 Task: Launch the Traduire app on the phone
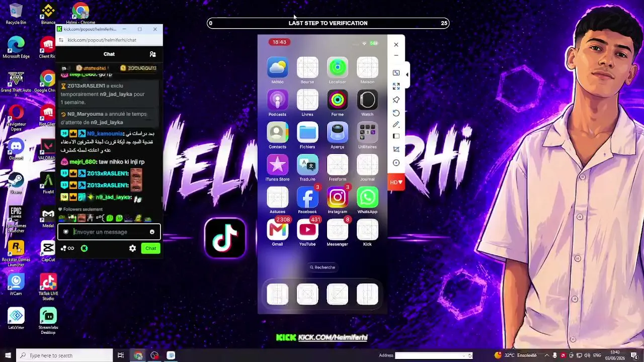307,165
